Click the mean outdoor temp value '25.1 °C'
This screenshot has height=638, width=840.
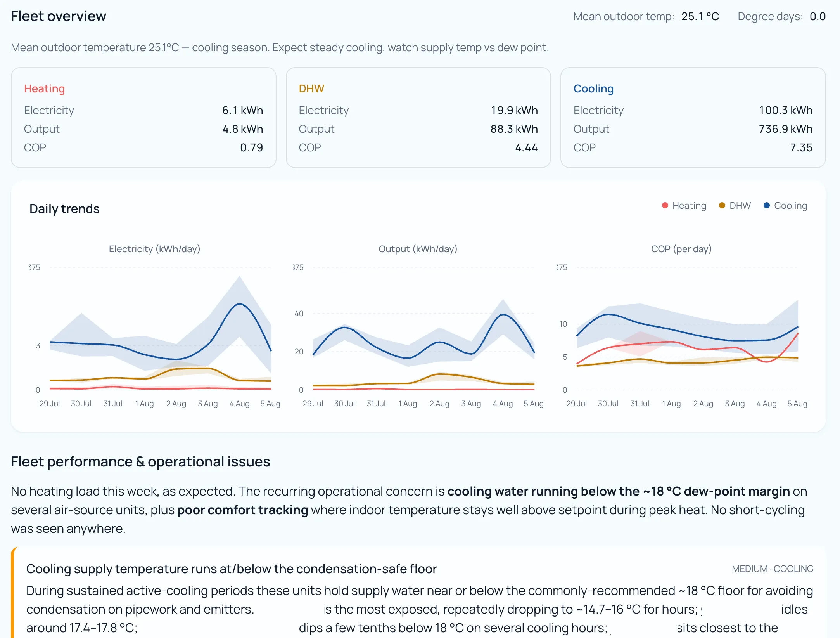tap(700, 16)
